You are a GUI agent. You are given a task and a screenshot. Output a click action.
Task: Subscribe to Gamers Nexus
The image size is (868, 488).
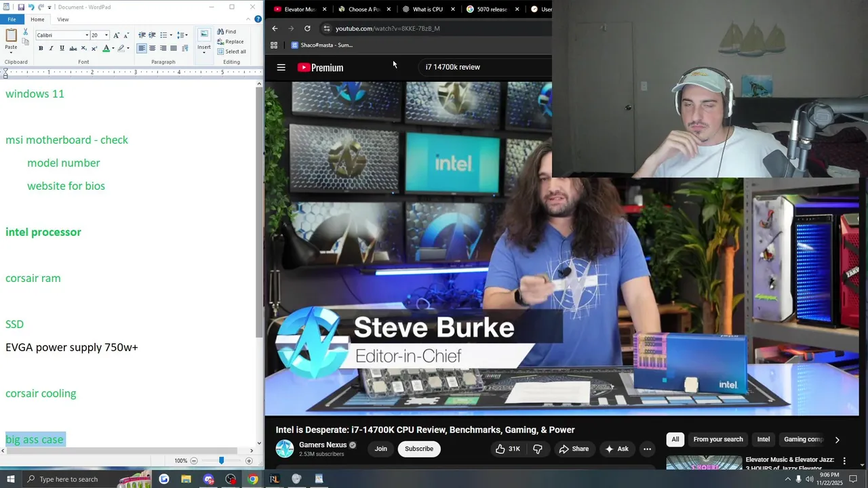tap(419, 449)
